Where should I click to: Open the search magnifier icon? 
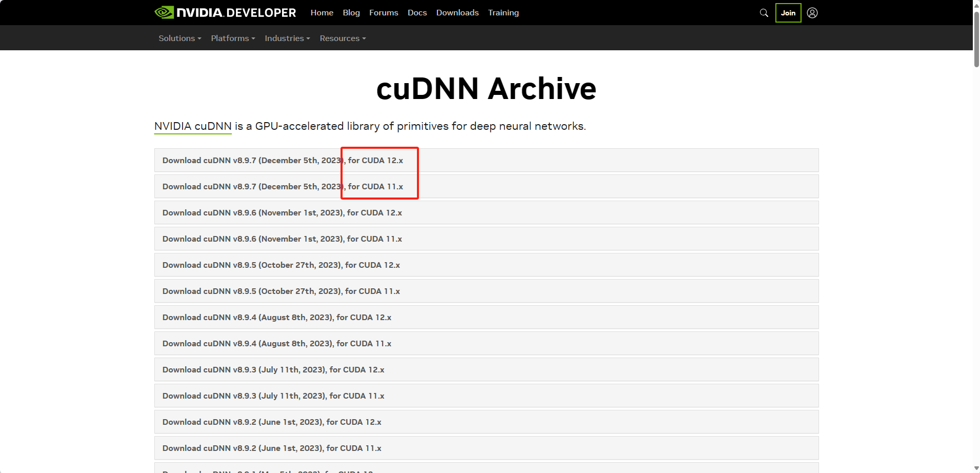764,13
